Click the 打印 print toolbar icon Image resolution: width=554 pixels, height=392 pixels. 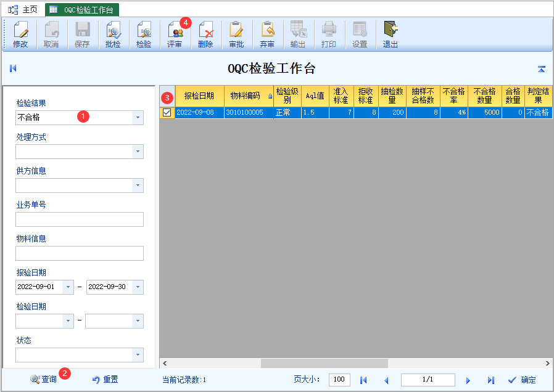pos(329,35)
